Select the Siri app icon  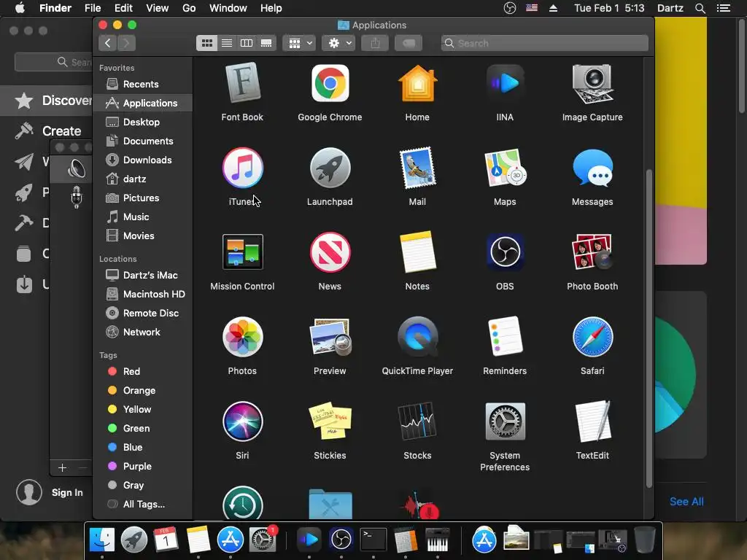click(x=242, y=421)
